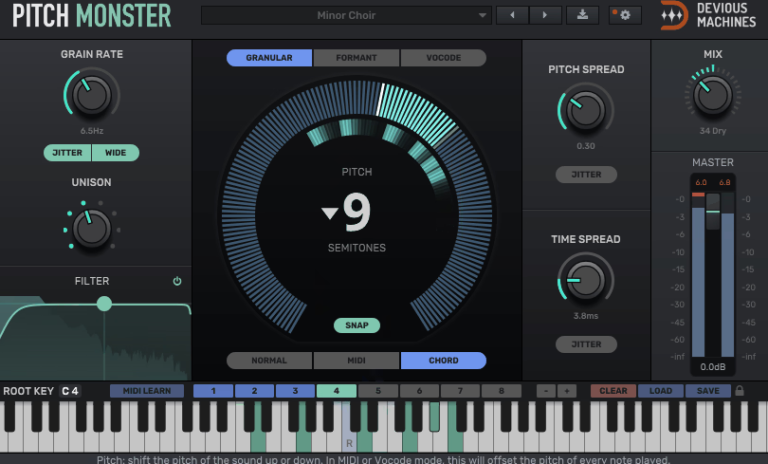Click the plus button beside chord slots
Image resolution: width=768 pixels, height=464 pixels.
coord(567,391)
